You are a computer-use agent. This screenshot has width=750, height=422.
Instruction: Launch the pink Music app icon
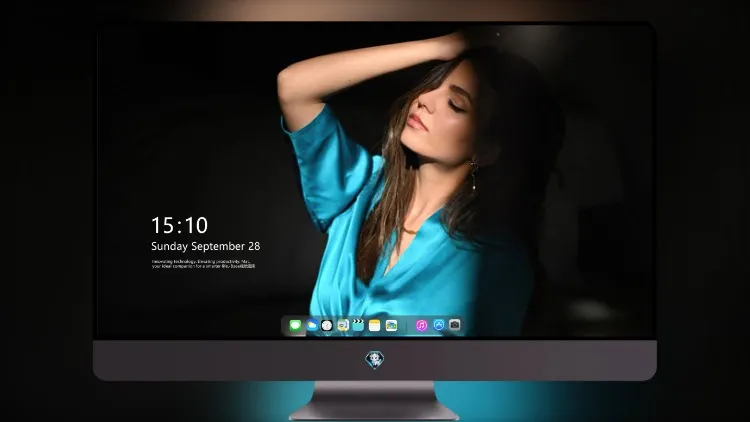[x=421, y=325]
